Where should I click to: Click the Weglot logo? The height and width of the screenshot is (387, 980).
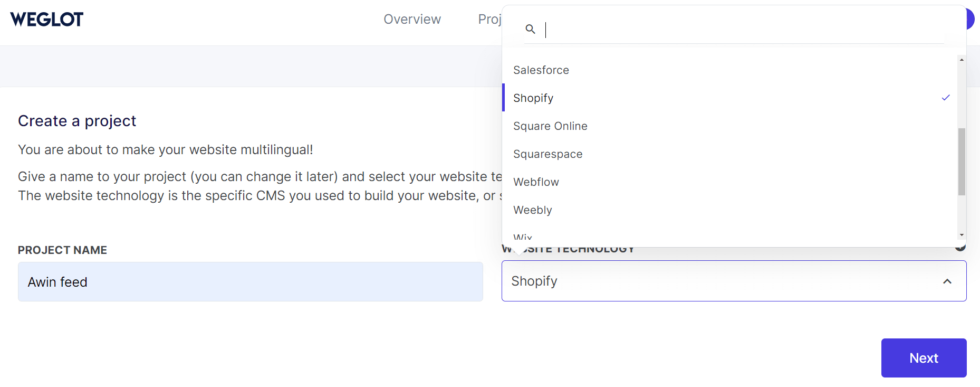[x=46, y=20]
